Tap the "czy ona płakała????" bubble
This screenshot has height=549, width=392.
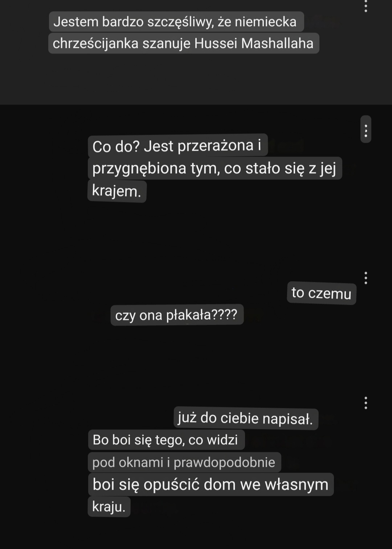pyautogui.click(x=177, y=315)
